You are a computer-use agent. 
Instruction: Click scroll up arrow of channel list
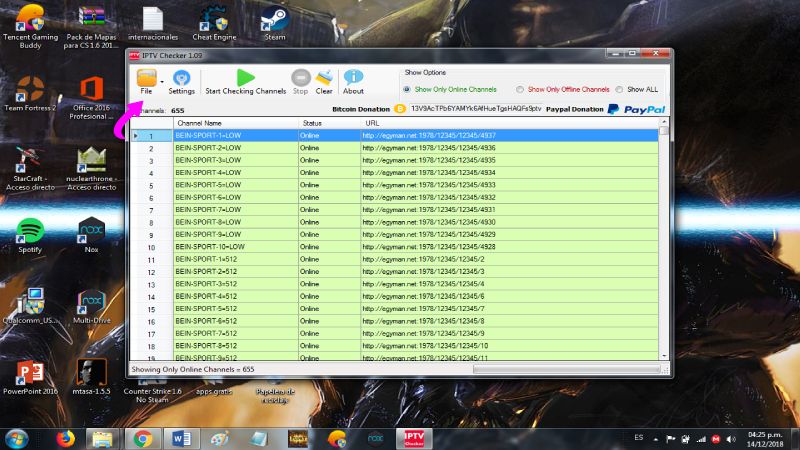click(x=664, y=122)
